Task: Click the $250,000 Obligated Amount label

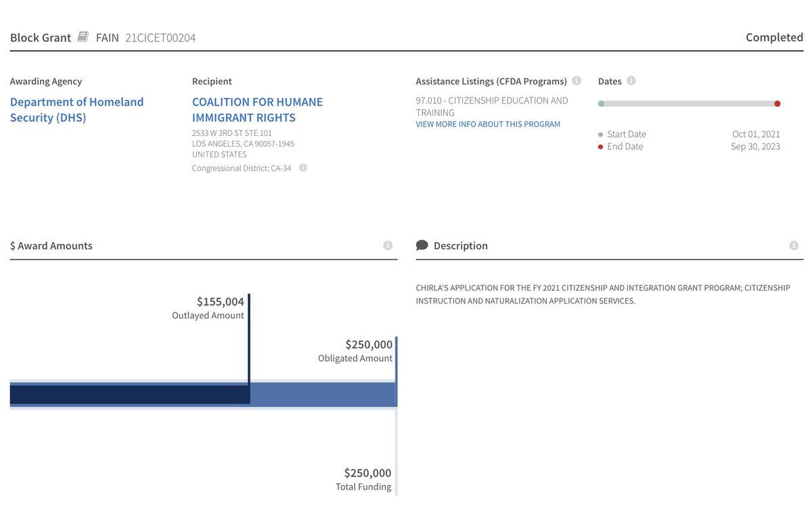Action: [368, 344]
